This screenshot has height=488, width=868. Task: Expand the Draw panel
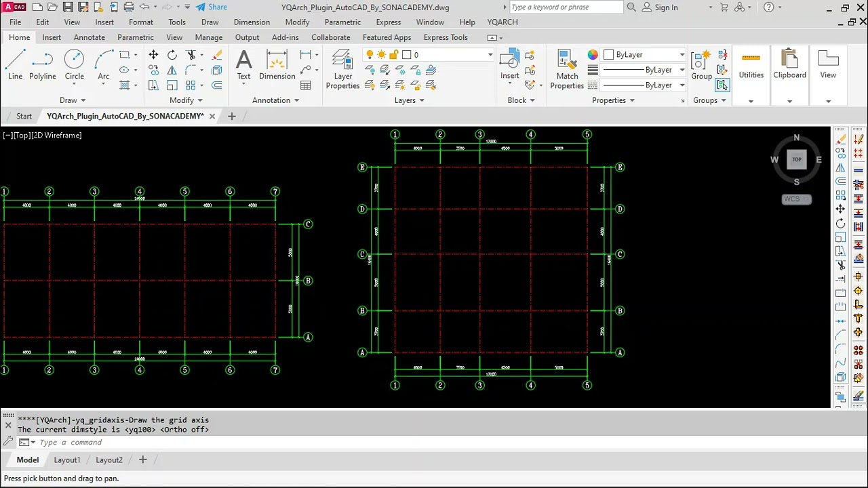coord(73,100)
